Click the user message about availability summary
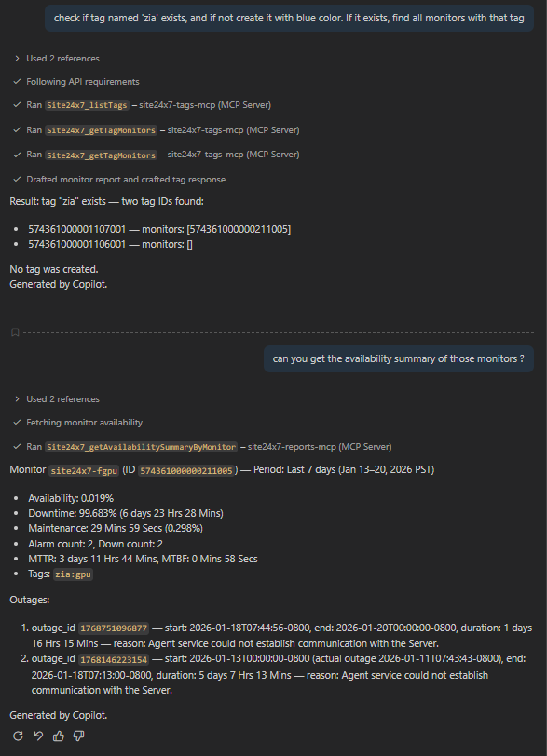The image size is (547, 756). 399,358
